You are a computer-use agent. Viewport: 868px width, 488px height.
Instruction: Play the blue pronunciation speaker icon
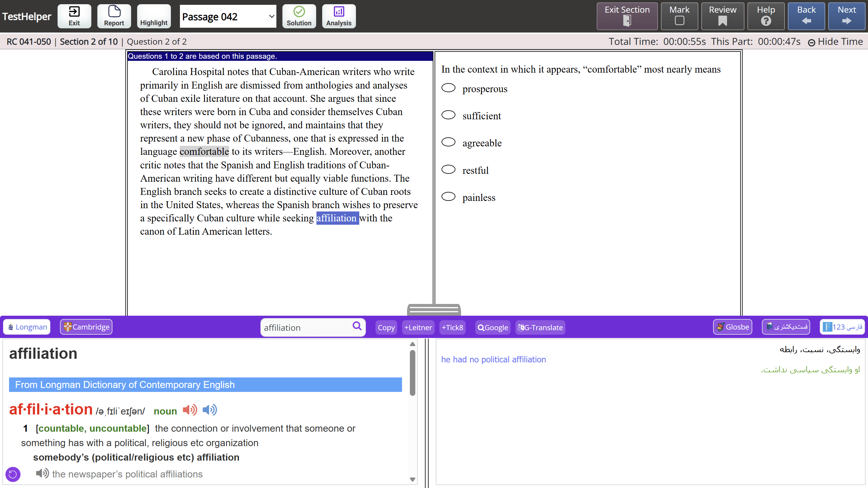coord(209,410)
